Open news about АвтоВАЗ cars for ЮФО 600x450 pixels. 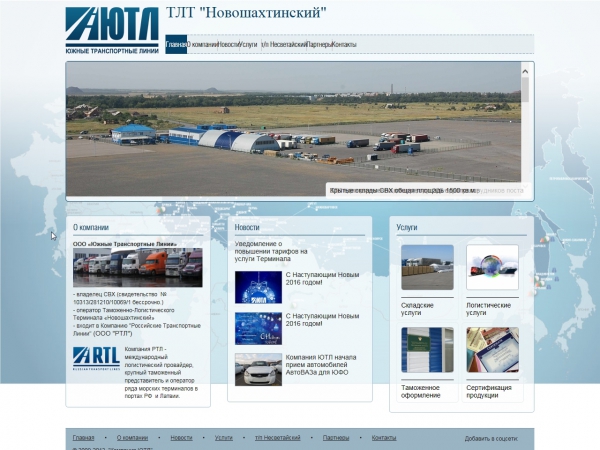pos(321,365)
